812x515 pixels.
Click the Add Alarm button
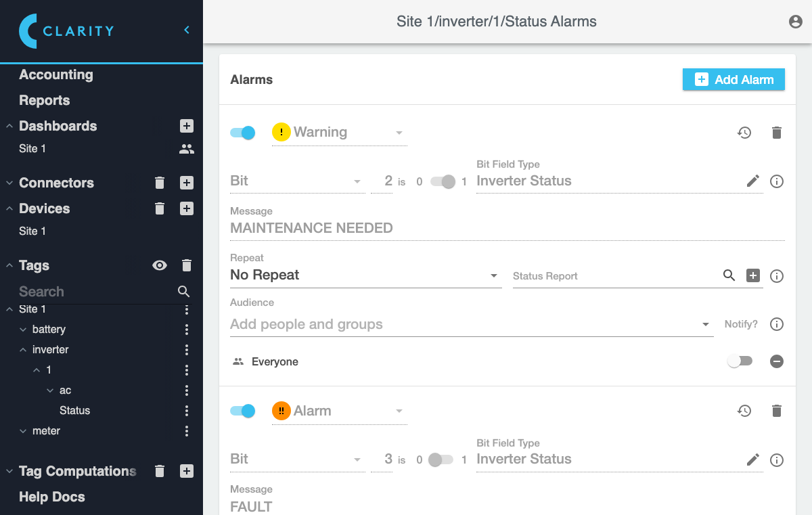734,79
